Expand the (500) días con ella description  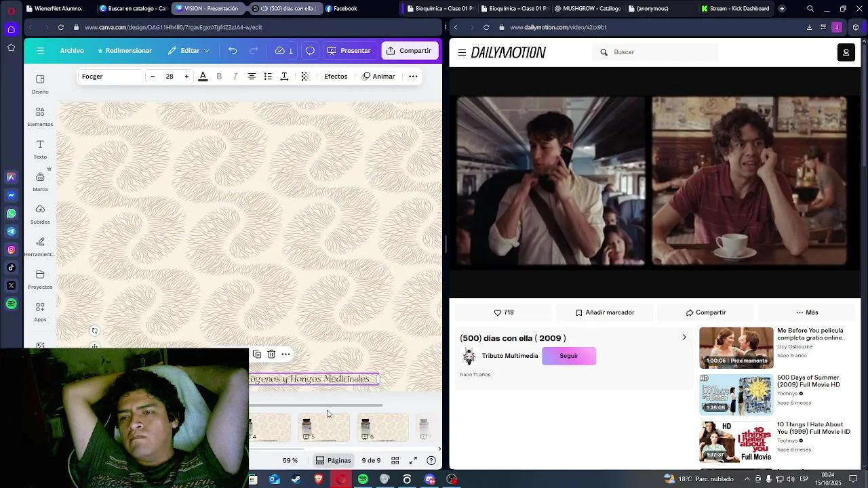click(x=684, y=338)
